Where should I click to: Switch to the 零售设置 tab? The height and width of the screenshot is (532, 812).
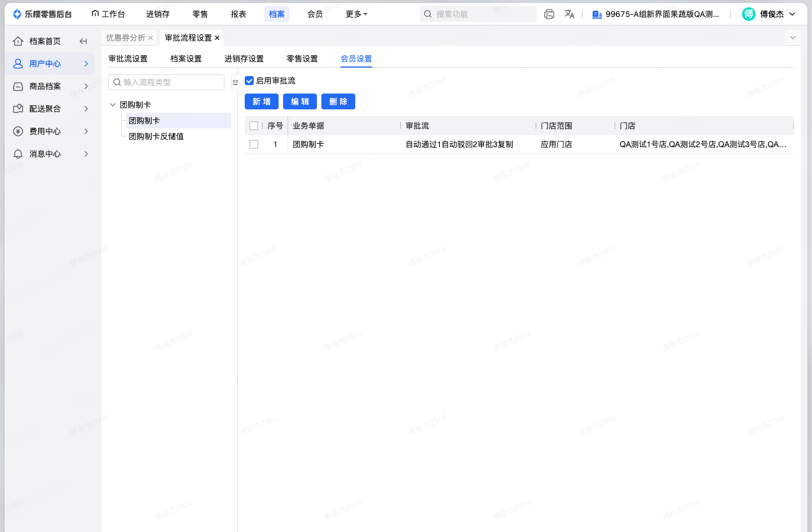[302, 59]
